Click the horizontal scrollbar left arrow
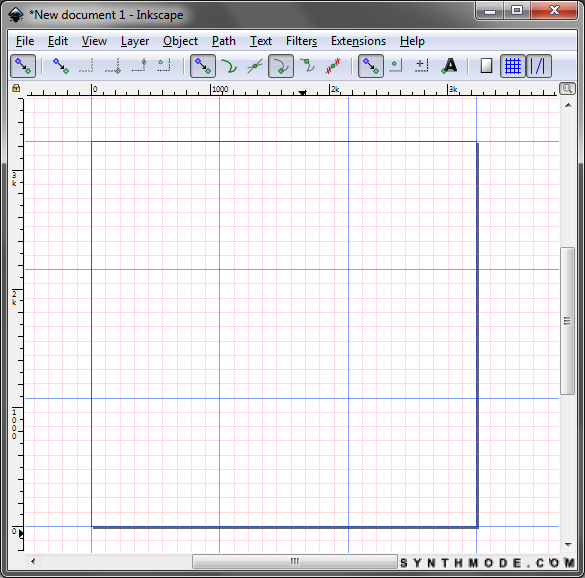This screenshot has height=578, width=585. [x=33, y=561]
